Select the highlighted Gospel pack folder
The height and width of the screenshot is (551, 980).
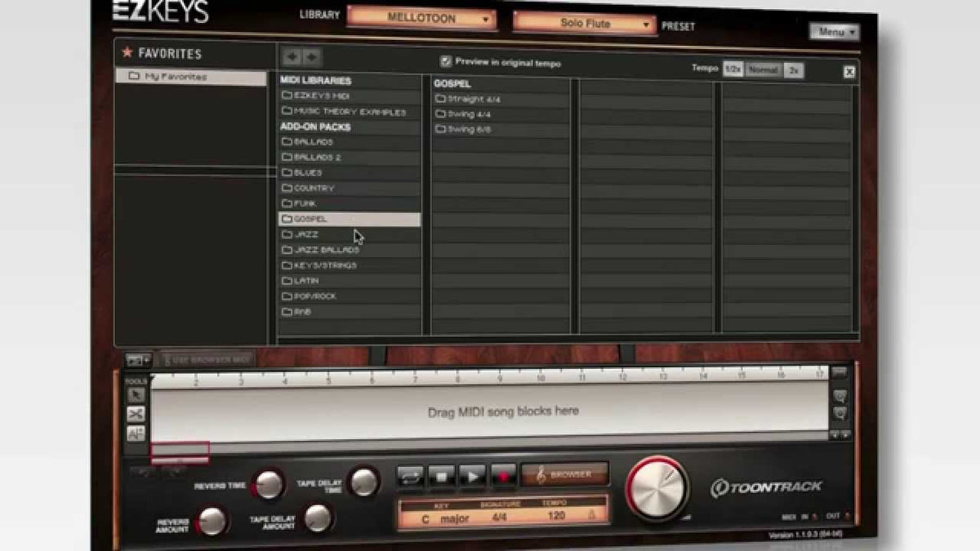350,219
